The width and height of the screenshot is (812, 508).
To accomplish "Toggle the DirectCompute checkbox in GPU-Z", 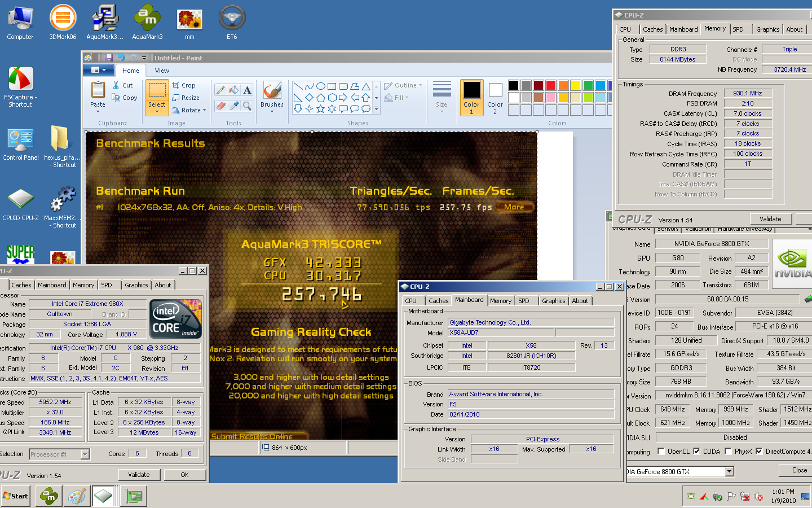I will 759,451.
